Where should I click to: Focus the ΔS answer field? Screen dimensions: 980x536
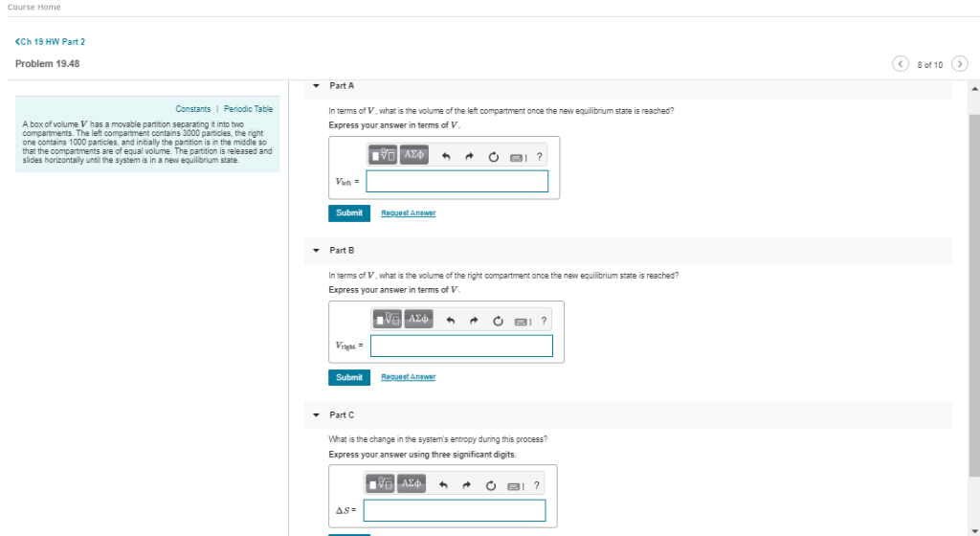click(x=455, y=510)
